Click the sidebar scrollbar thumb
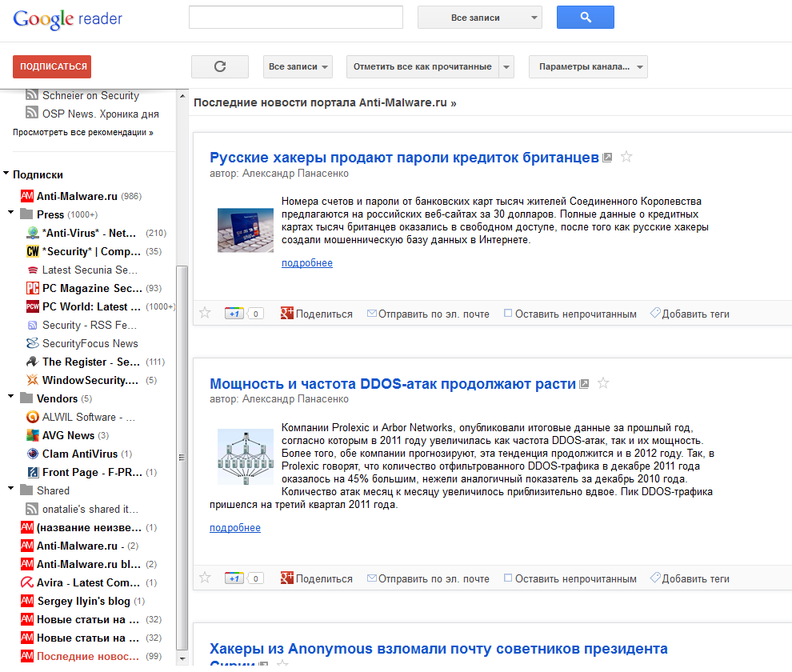The image size is (792, 672). point(182,458)
